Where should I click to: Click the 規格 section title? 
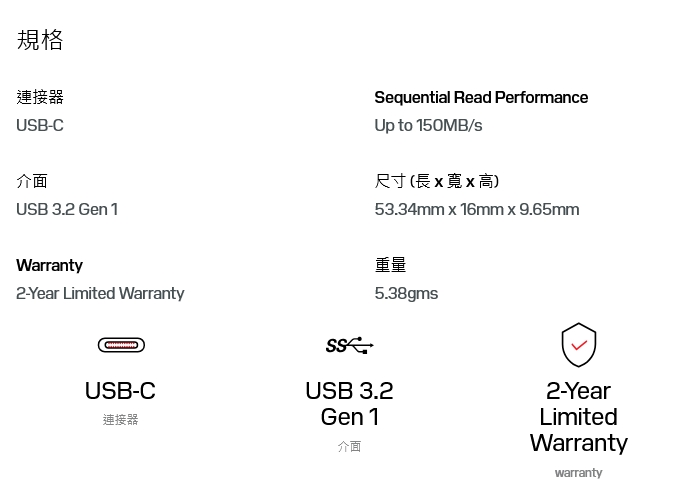(x=40, y=40)
